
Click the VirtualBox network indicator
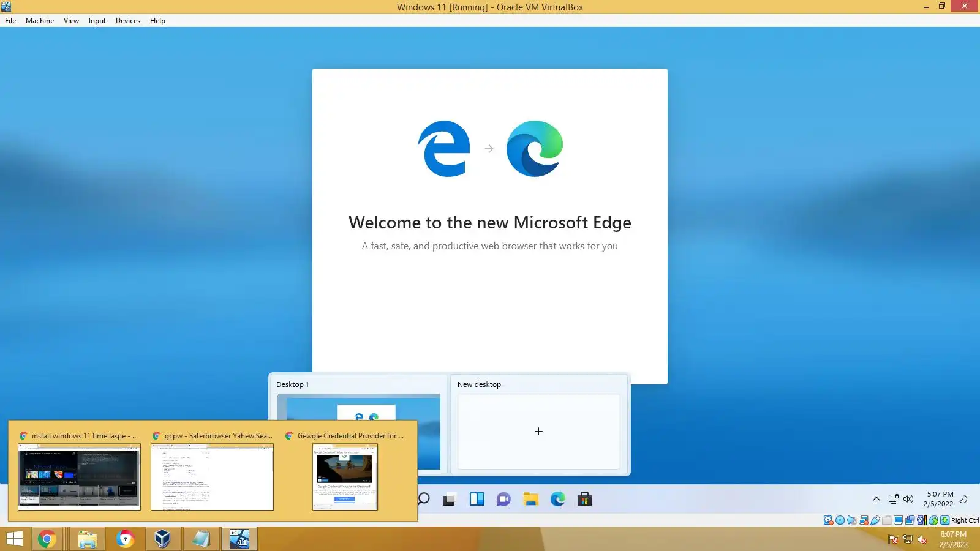[x=863, y=520]
